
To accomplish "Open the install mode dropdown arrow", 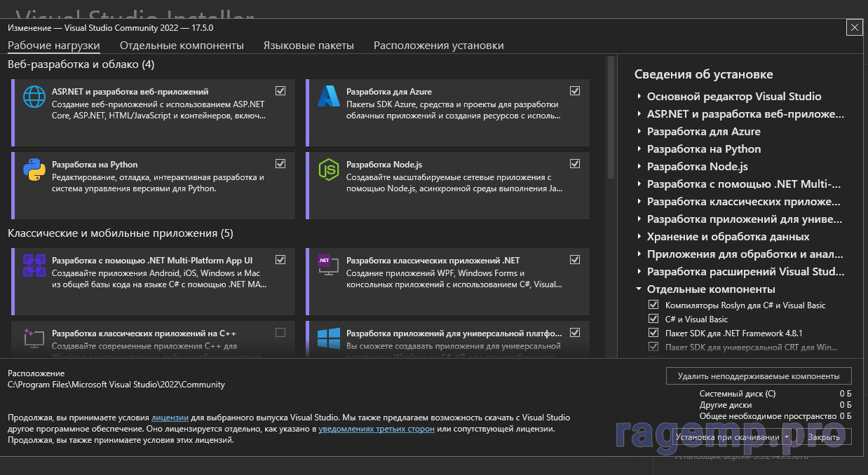I will click(x=787, y=436).
